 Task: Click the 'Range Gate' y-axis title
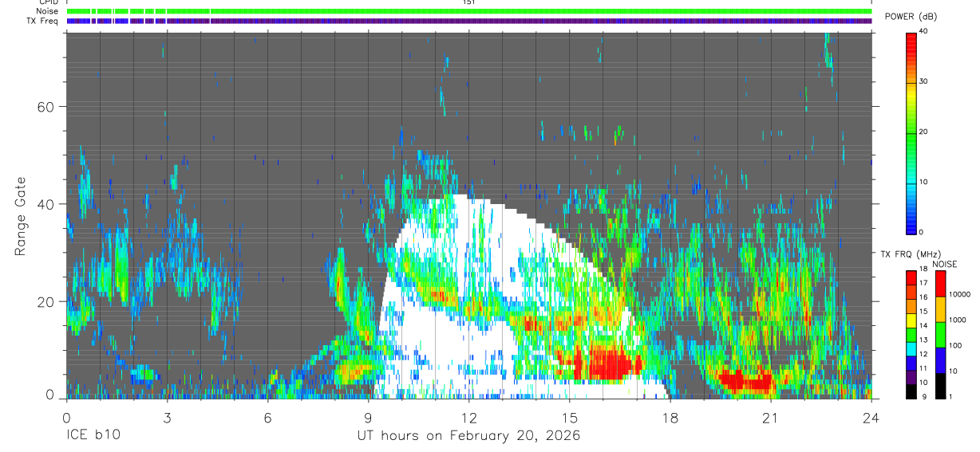(20, 217)
